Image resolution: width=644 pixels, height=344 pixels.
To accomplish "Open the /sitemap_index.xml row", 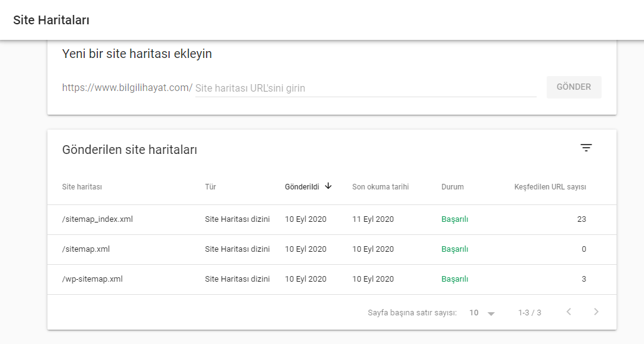I will (332, 220).
